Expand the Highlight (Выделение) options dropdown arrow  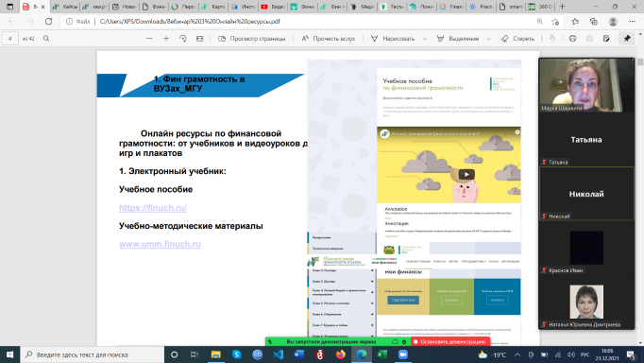pyautogui.click(x=489, y=39)
